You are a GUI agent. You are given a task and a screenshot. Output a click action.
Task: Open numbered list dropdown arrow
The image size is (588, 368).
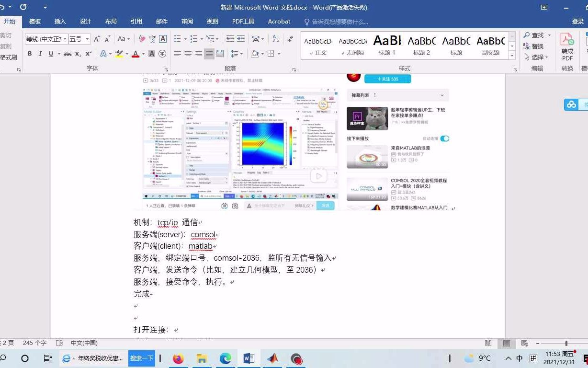(x=201, y=39)
